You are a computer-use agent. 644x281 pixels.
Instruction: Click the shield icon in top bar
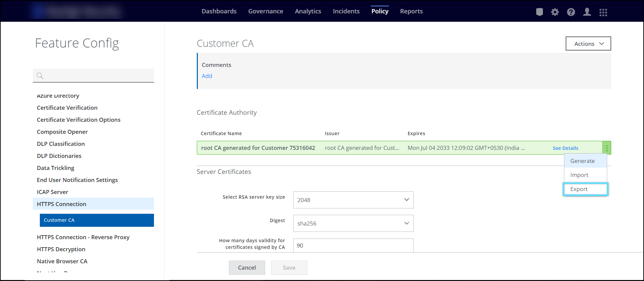pos(539,12)
